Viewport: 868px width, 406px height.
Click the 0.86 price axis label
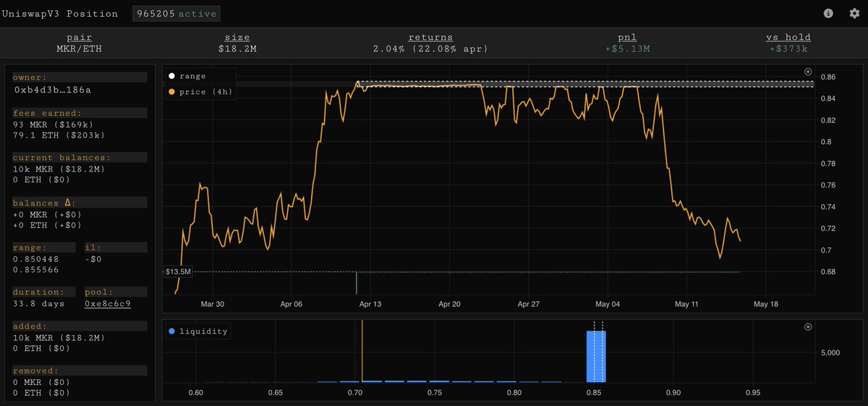(828, 77)
